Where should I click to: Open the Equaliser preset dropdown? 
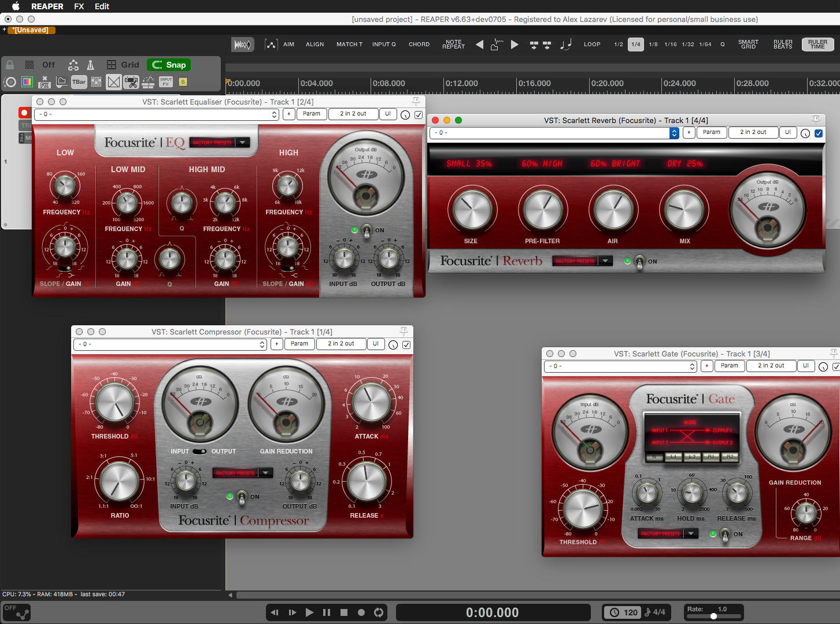point(157,114)
